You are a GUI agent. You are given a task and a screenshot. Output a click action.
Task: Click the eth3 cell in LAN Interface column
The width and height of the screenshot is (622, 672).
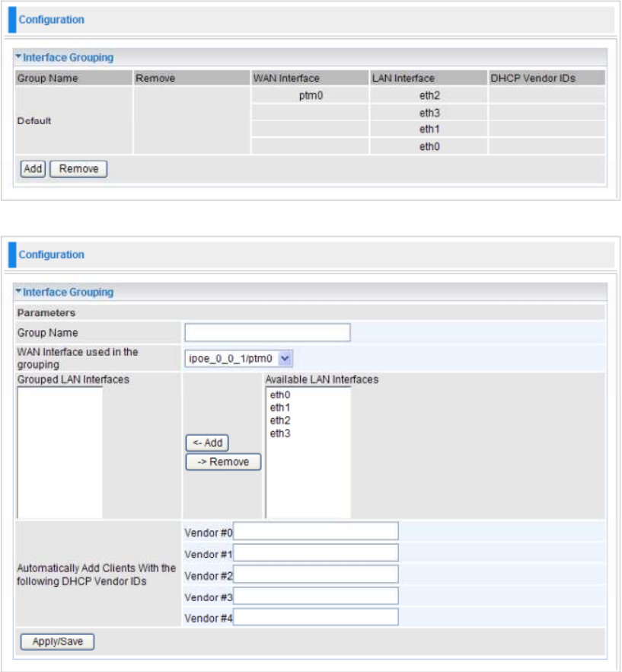(429, 113)
